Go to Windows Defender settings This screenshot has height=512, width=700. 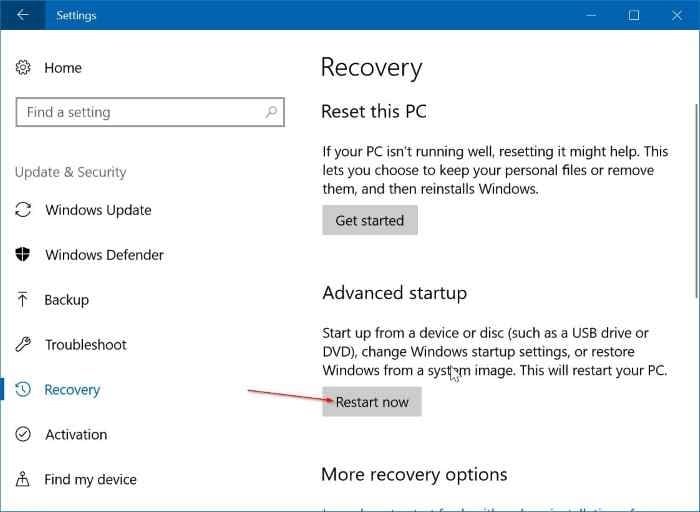point(104,255)
